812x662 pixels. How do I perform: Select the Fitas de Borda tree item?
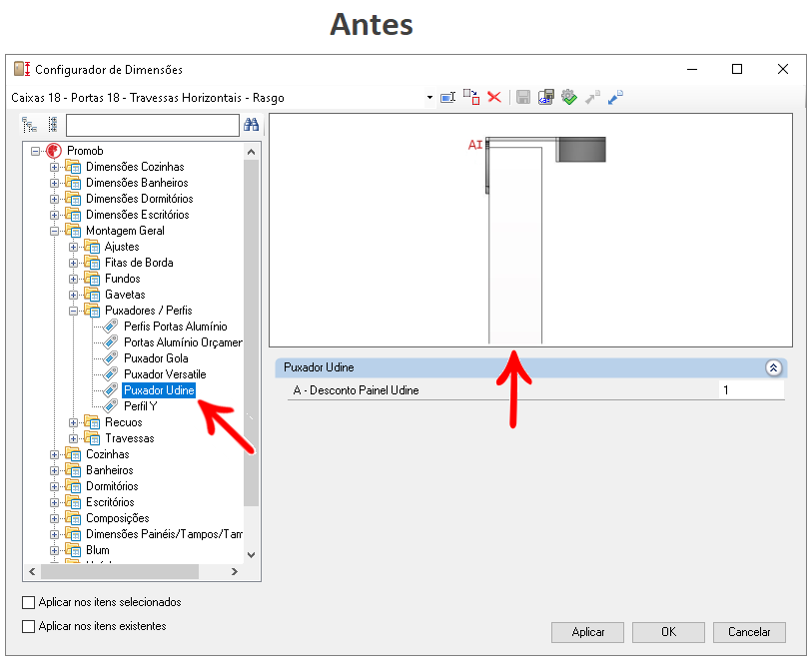139,263
